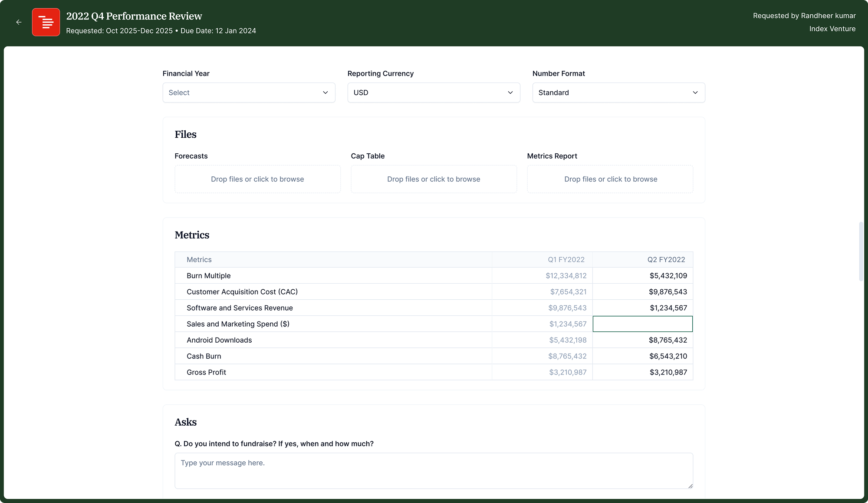Viewport: 868px width, 503px height.
Task: Select Cash Burn Q2 value $6,543,210
Action: 668,356
